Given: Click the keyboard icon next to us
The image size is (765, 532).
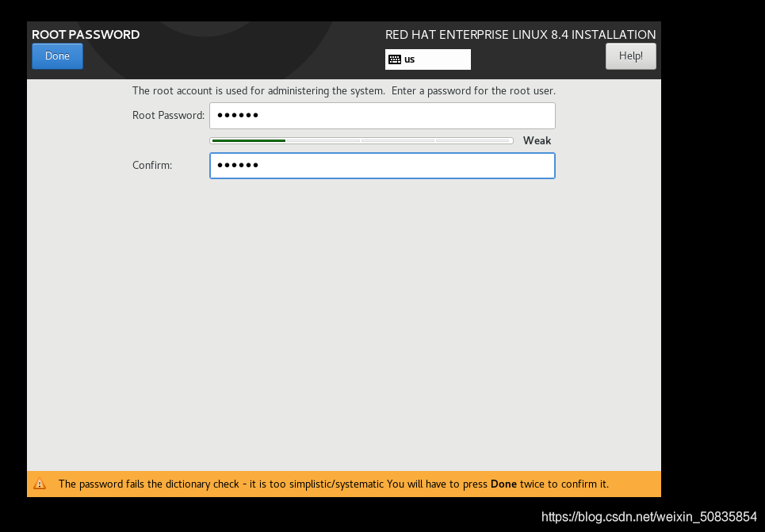Looking at the screenshot, I should coord(395,59).
